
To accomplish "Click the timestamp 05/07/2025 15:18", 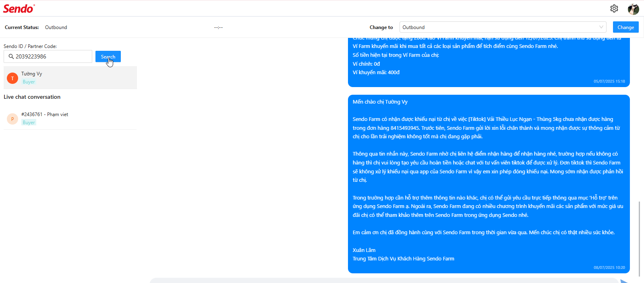I will coord(609,81).
